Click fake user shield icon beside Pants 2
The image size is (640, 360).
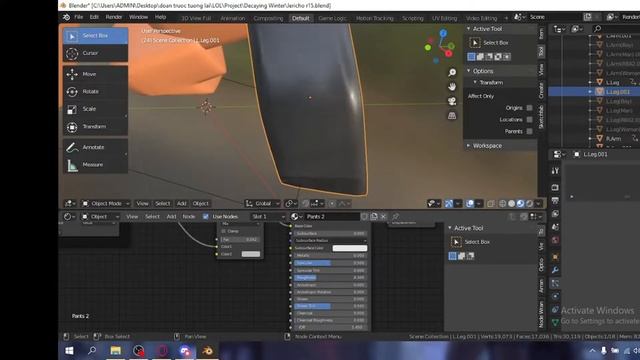[x=364, y=216]
